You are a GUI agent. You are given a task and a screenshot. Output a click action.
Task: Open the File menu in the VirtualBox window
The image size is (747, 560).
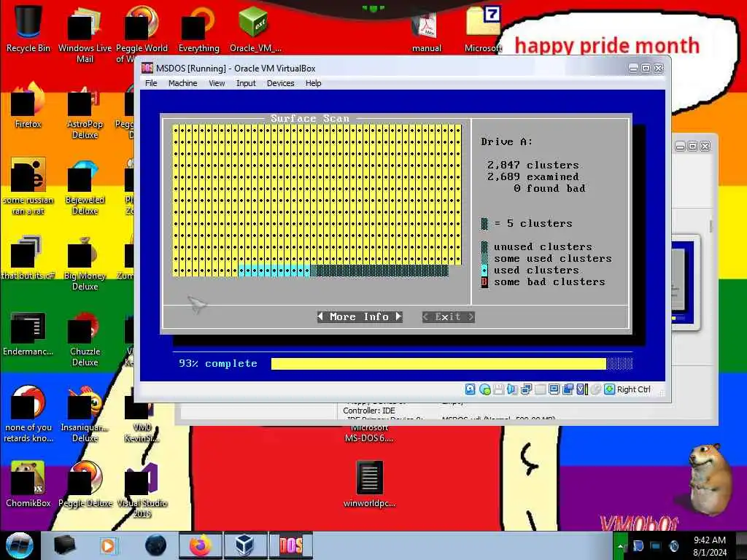151,83
